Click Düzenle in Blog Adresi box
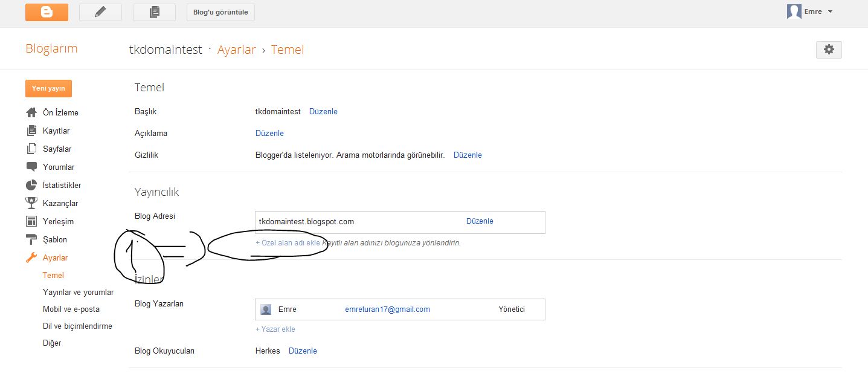This screenshot has width=868, height=382. tap(480, 221)
